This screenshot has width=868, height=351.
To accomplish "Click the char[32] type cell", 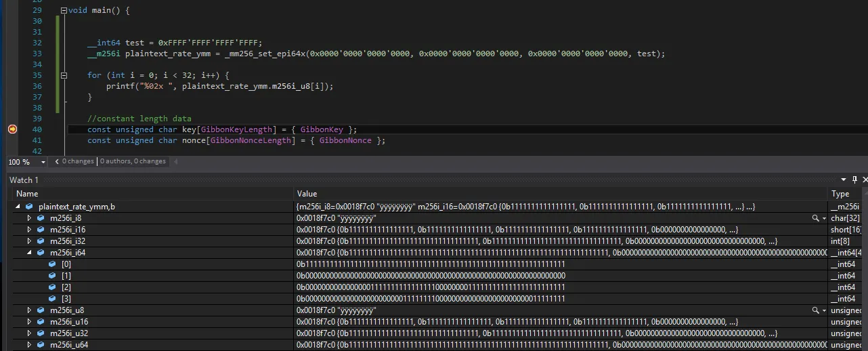I will (x=844, y=218).
